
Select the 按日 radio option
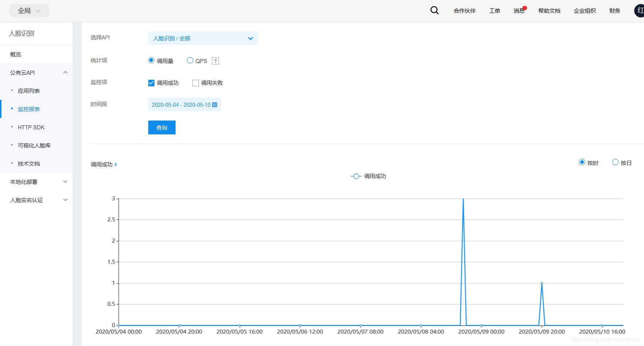[615, 162]
